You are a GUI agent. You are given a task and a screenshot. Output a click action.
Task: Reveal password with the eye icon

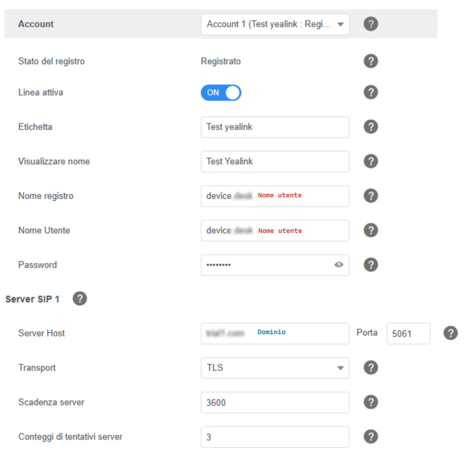339,265
